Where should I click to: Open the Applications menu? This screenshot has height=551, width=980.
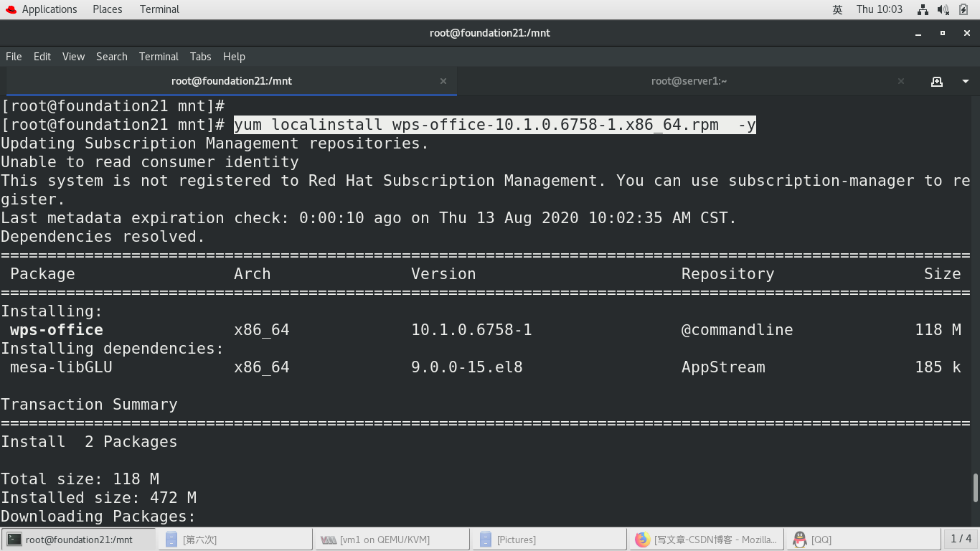coord(48,9)
